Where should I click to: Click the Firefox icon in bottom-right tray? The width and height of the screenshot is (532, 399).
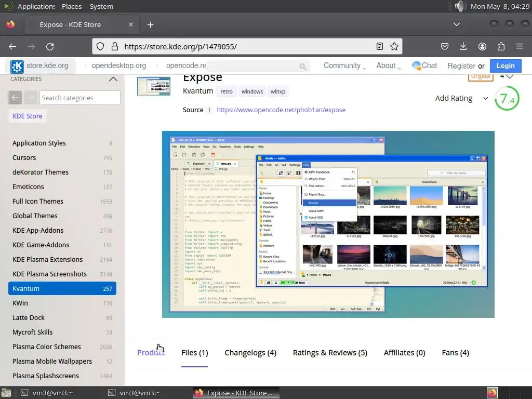tap(492, 393)
